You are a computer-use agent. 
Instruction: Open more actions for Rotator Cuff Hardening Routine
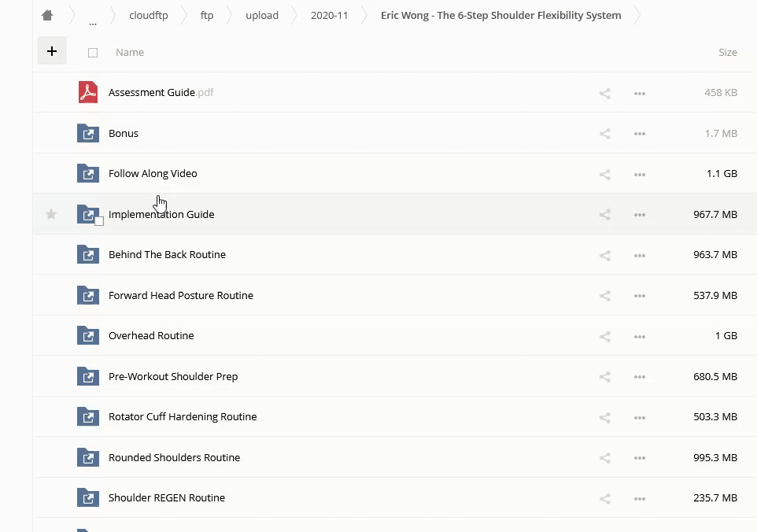(x=640, y=418)
